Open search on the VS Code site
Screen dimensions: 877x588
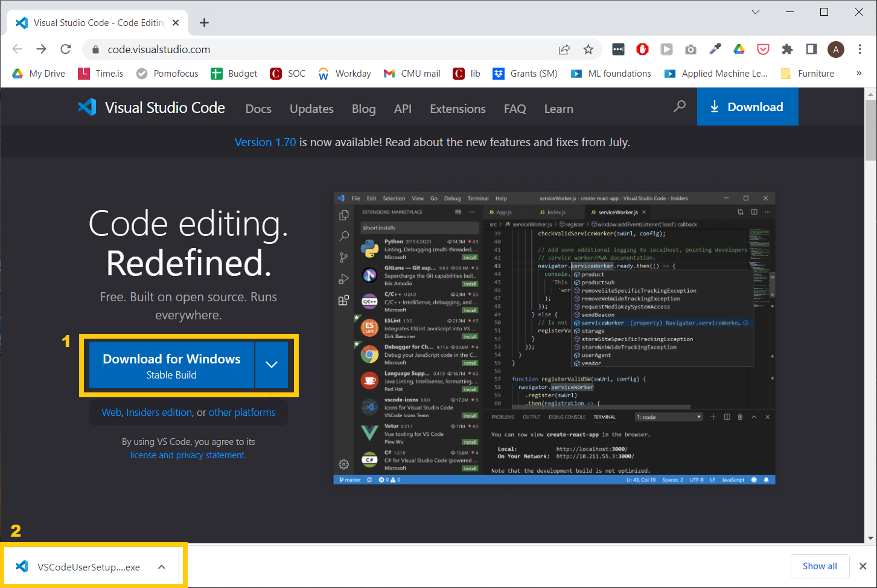tap(680, 107)
